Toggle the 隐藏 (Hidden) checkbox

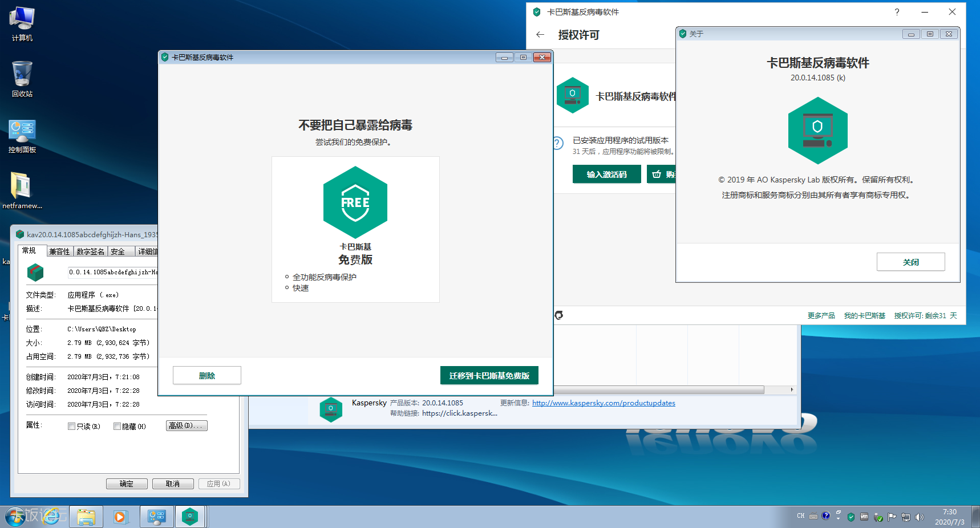pos(117,426)
